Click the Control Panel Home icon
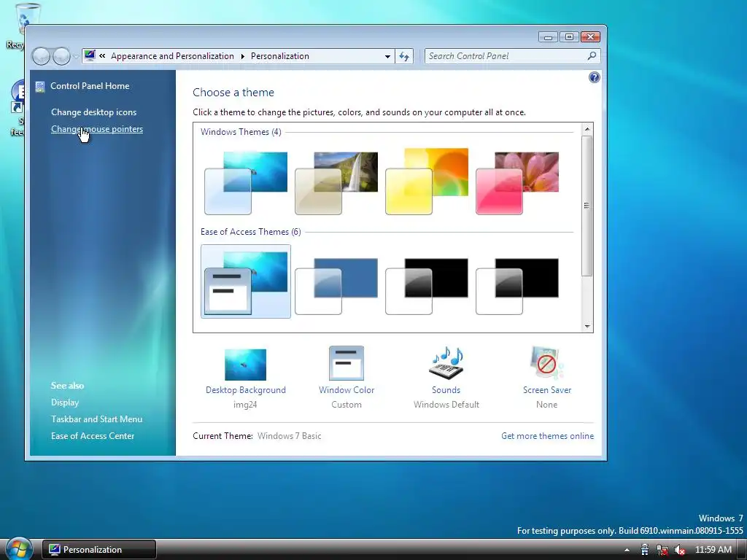This screenshot has height=560, width=747. pyautogui.click(x=40, y=86)
